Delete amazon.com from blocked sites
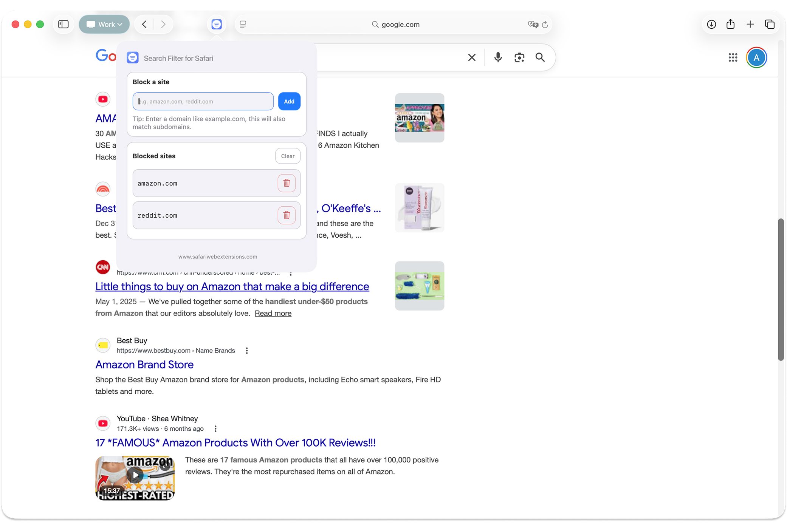The width and height of the screenshot is (787, 532). click(287, 183)
